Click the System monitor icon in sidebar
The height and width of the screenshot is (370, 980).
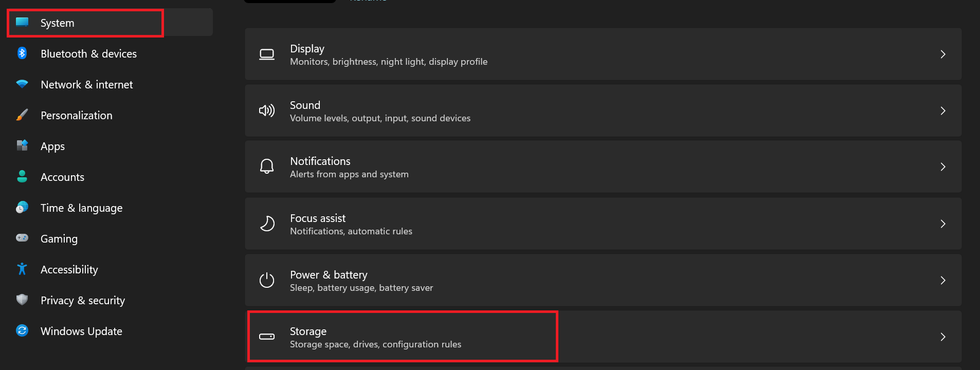[22, 22]
